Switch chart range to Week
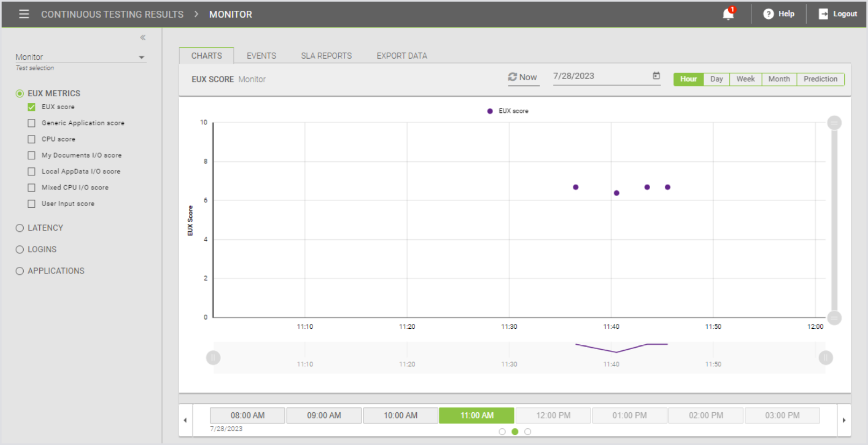This screenshot has width=868, height=445. [x=745, y=79]
